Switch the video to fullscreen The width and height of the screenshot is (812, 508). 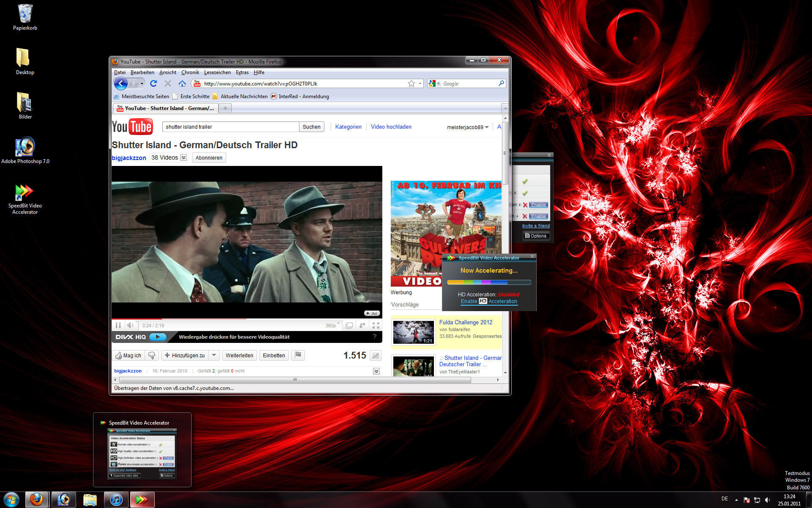pos(376,325)
